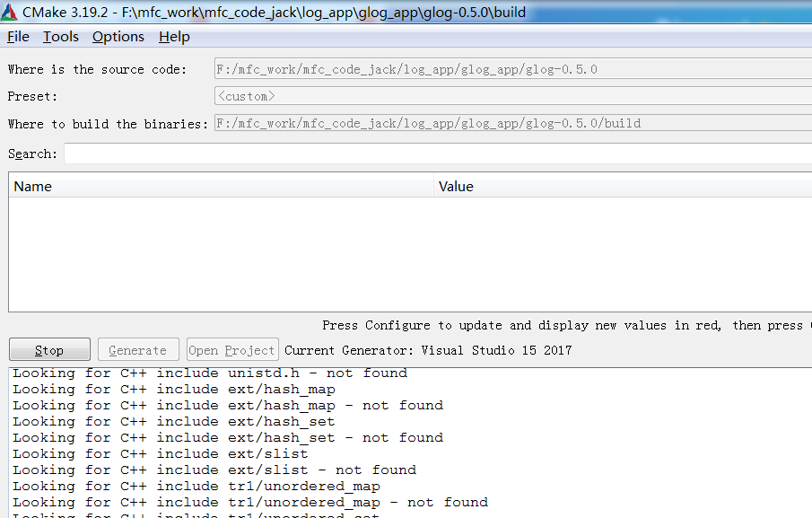Open the Tools menu
The width and height of the screenshot is (812, 518).
point(60,37)
